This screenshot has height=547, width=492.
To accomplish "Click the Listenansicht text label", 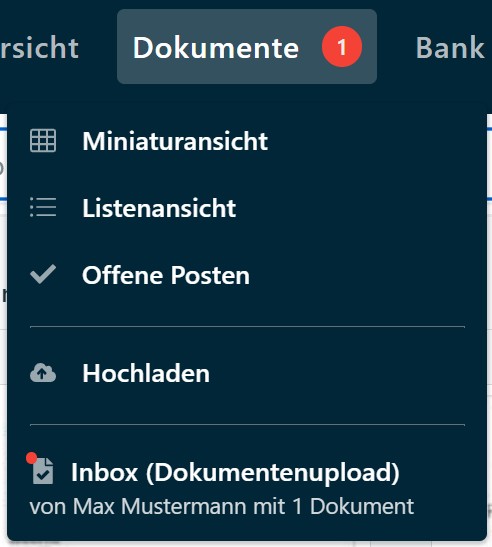I will (x=159, y=208).
